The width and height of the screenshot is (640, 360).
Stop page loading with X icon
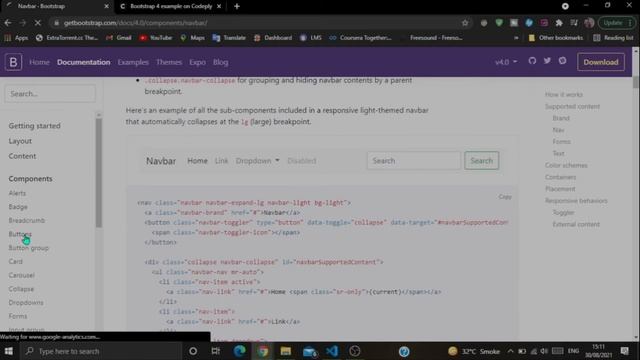[x=38, y=23]
